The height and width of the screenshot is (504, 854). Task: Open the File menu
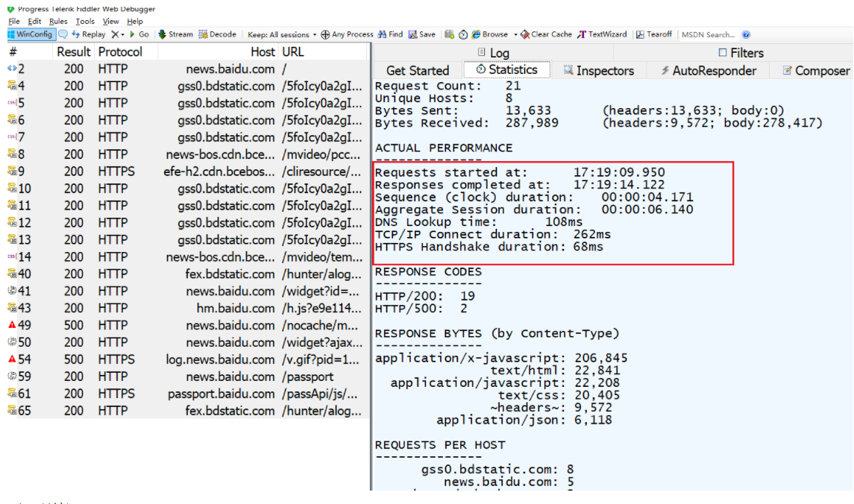pyautogui.click(x=14, y=21)
